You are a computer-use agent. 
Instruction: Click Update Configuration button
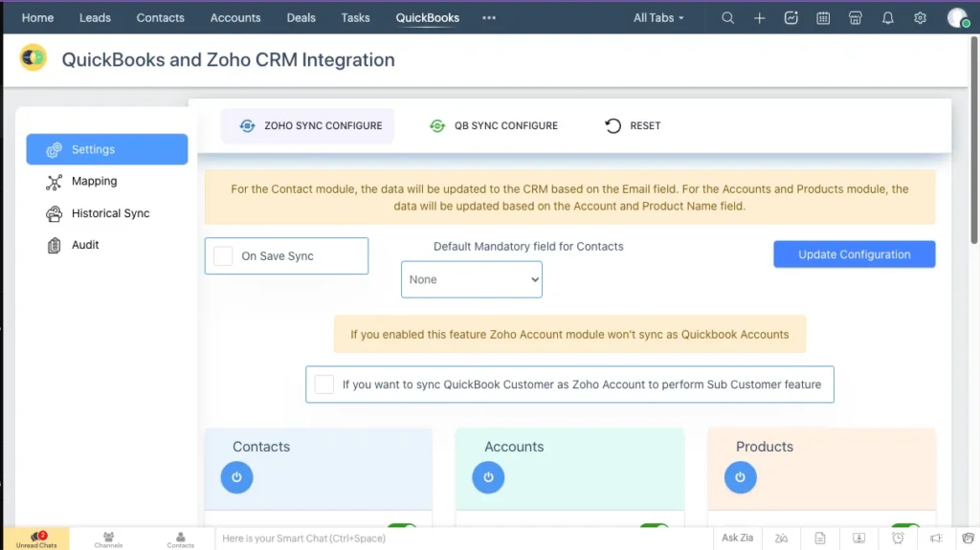[855, 254]
